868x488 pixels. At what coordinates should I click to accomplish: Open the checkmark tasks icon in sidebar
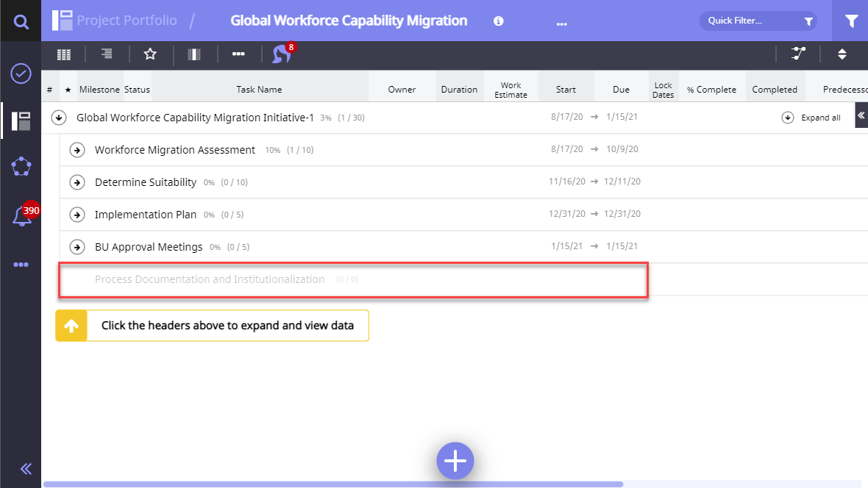[x=21, y=73]
